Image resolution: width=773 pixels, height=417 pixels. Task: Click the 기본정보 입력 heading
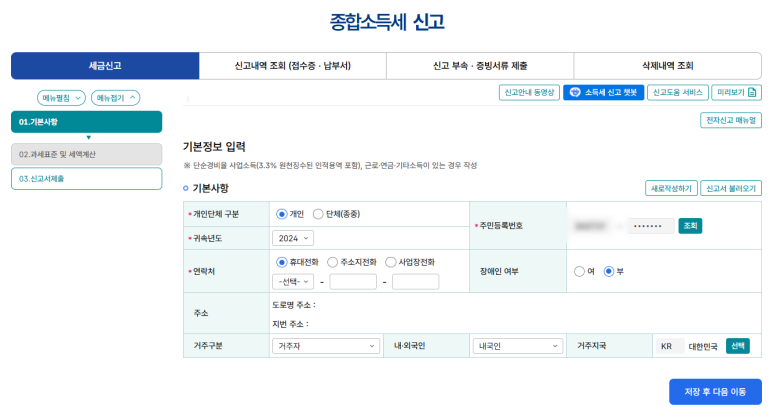[x=214, y=146]
